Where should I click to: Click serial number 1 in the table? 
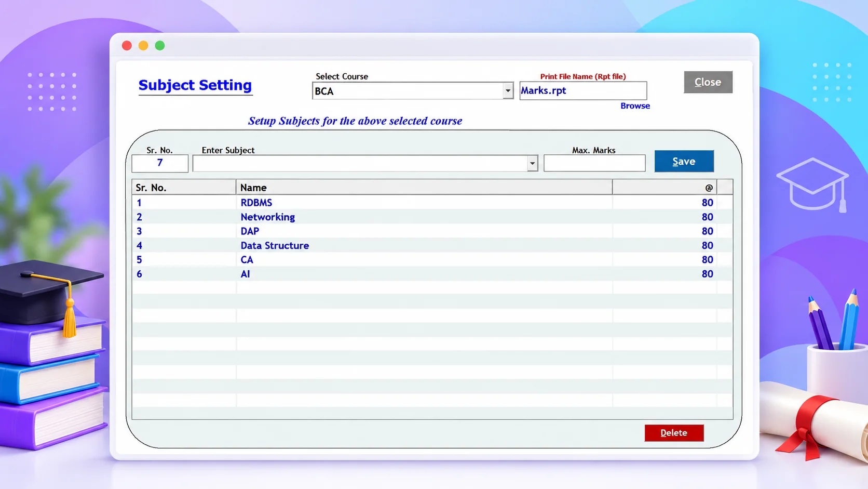[x=139, y=203]
